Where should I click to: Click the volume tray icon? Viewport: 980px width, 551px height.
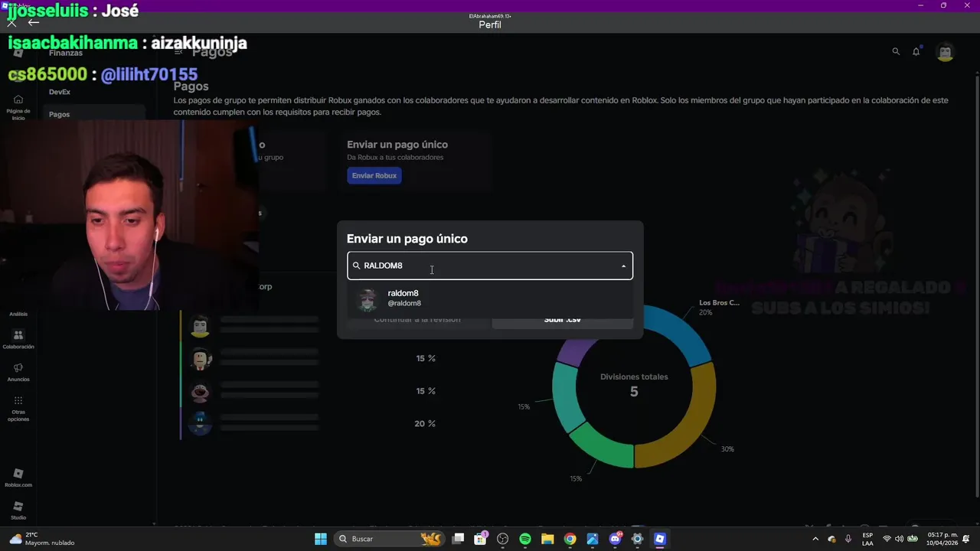pos(900,539)
